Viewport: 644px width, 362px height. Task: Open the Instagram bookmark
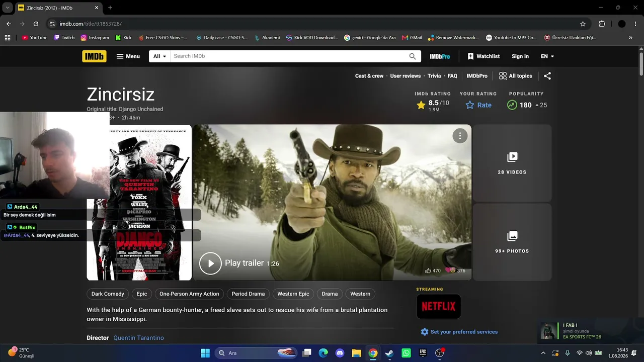(x=94, y=38)
